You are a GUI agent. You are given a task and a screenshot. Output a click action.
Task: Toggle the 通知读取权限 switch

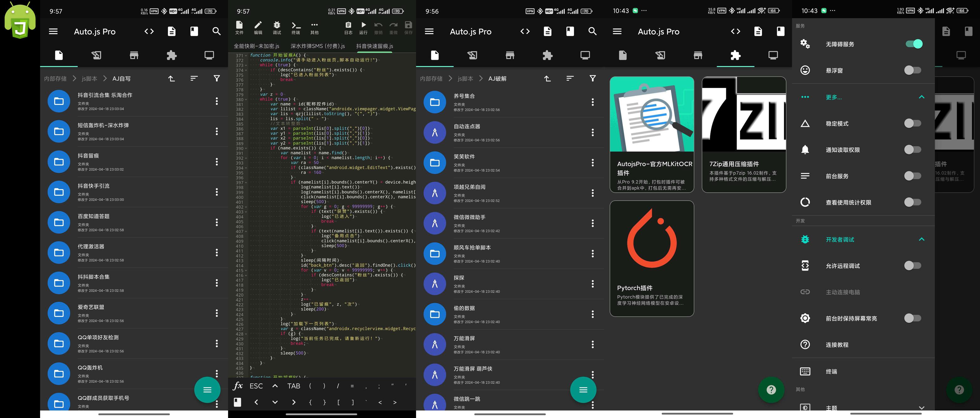[x=913, y=149]
